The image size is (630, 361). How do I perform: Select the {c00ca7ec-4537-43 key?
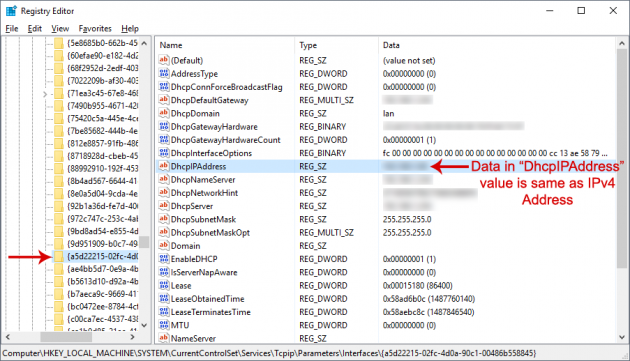pyautogui.click(x=102, y=319)
